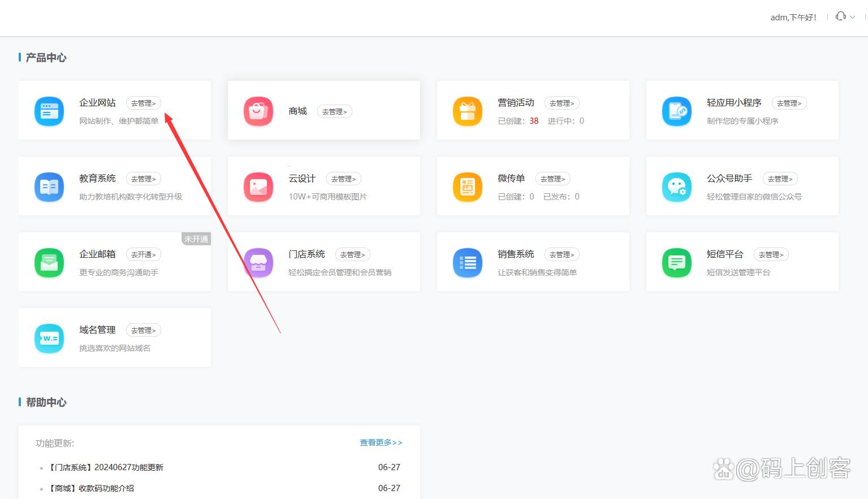Expand the dropdown arrow beside headset icon
Screen dimensions: 868x499
(x=853, y=17)
